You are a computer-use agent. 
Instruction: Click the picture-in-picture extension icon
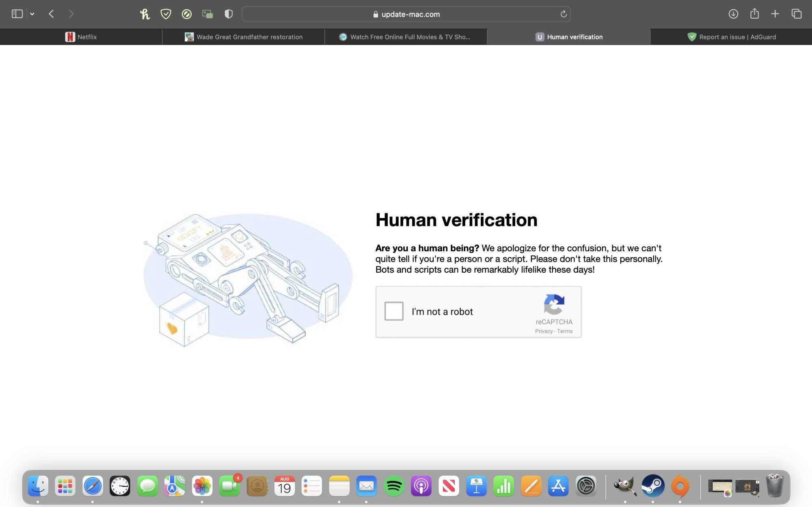tap(207, 14)
